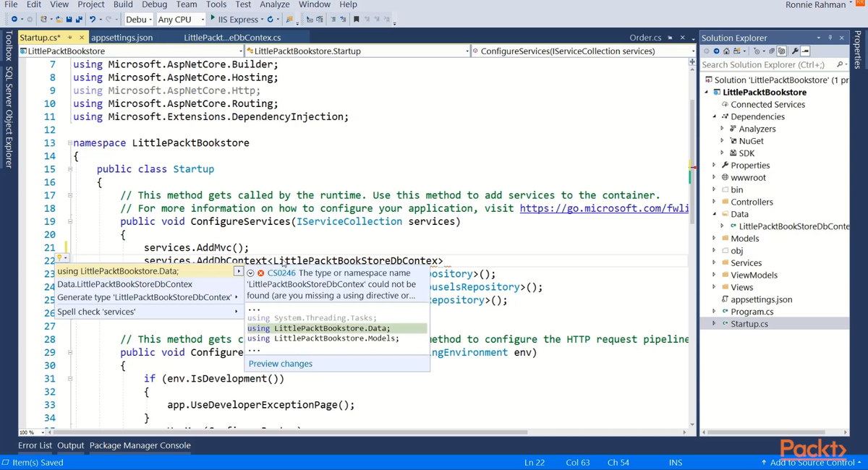Click the Forward icon in Solution Explorer toolbar
Image resolution: width=868 pixels, height=470 pixels.
716,51
